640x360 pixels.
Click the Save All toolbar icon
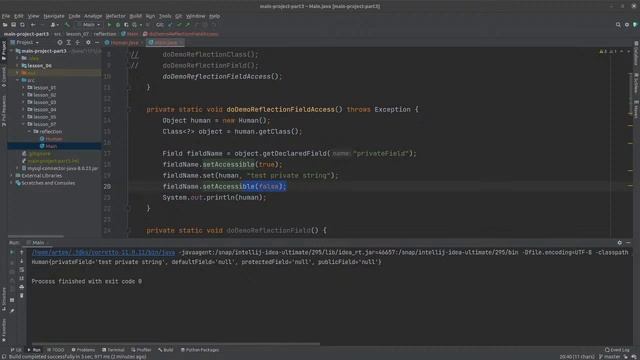pyautogui.click(x=13, y=25)
